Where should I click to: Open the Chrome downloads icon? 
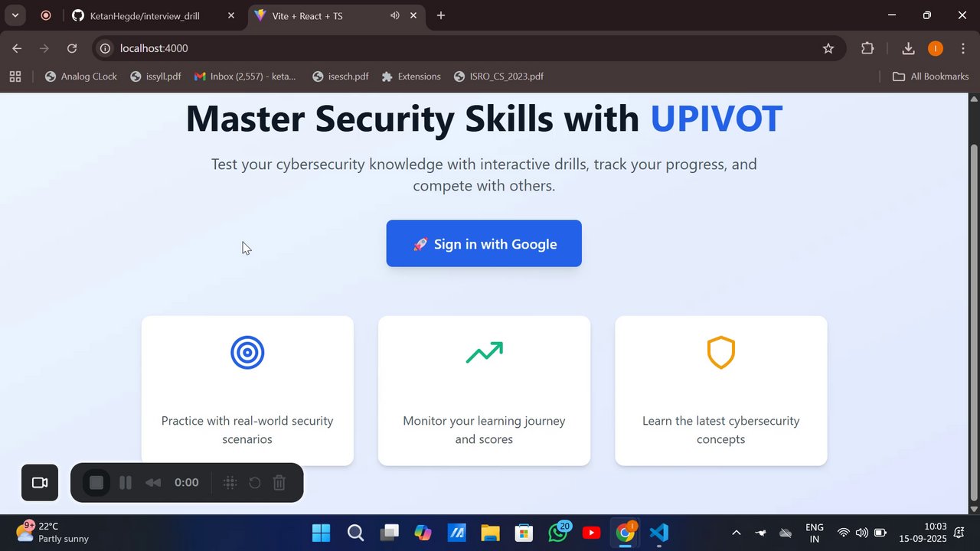(x=908, y=48)
